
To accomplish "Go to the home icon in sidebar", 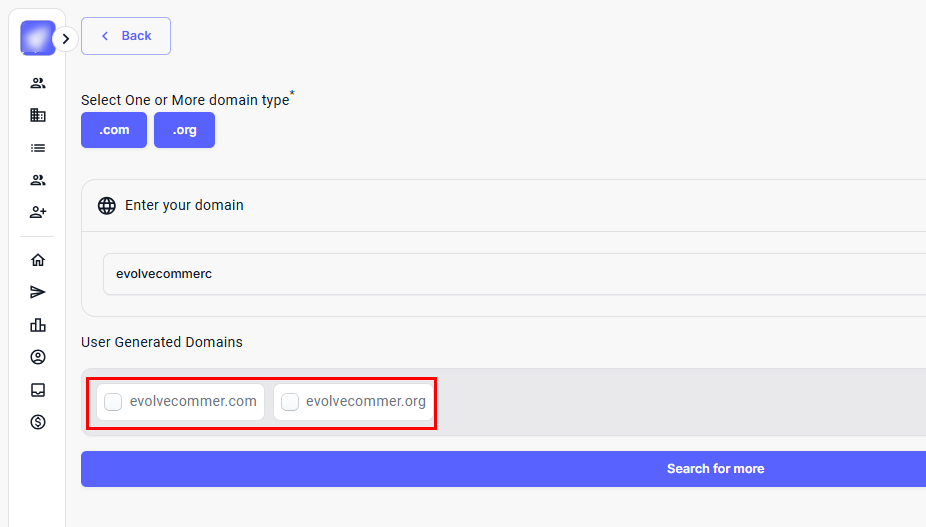I will tap(38, 260).
